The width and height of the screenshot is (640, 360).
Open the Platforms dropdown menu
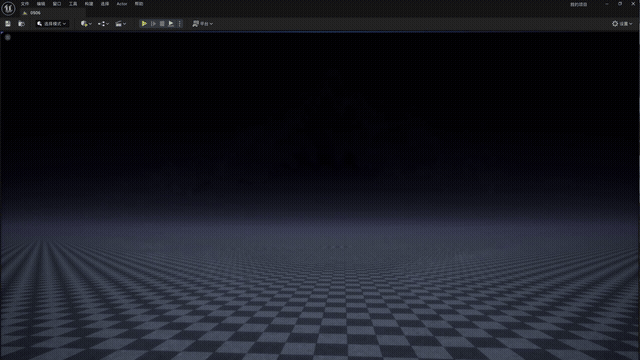pos(202,24)
